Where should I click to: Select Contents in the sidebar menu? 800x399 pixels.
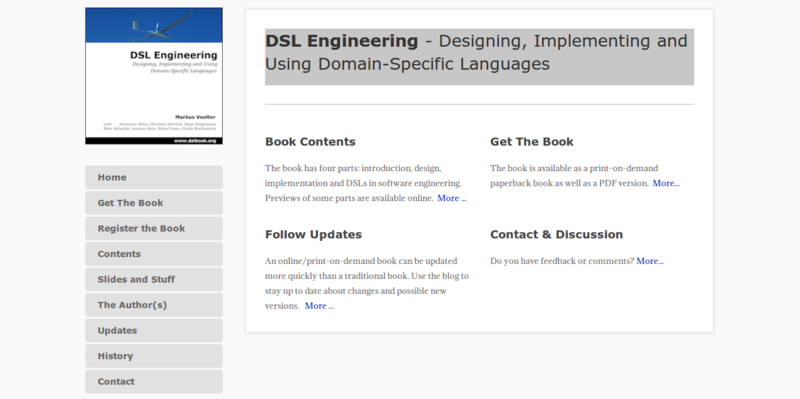point(154,254)
